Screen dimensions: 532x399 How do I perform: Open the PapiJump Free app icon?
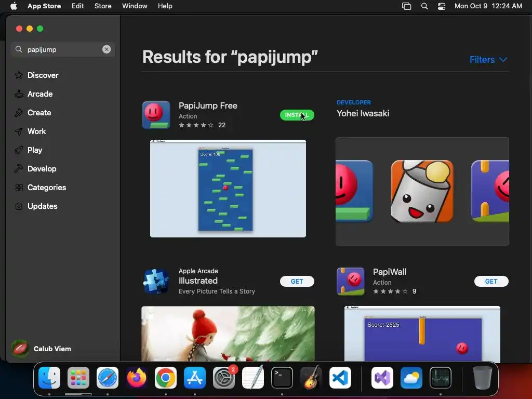point(156,115)
